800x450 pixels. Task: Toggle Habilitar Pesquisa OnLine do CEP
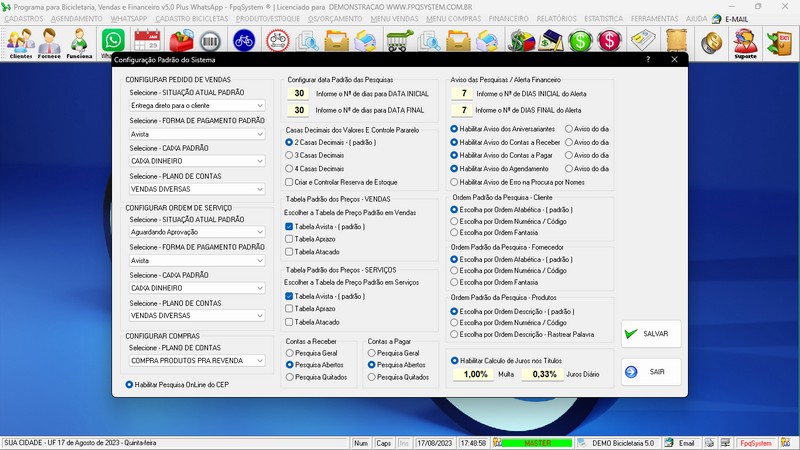177,385
